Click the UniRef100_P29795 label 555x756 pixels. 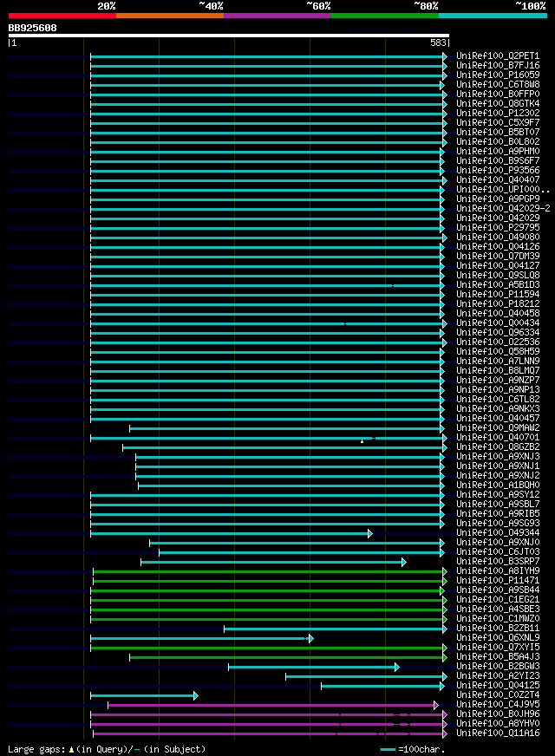pos(498,227)
